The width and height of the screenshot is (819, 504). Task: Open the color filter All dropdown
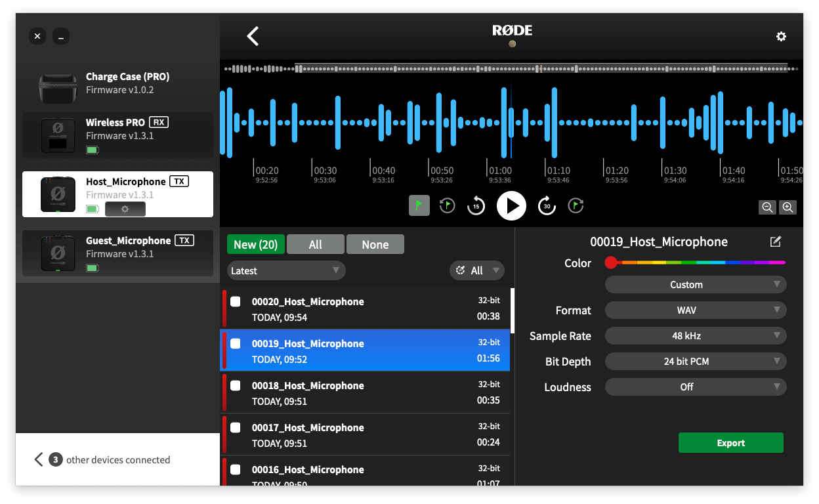click(x=477, y=270)
